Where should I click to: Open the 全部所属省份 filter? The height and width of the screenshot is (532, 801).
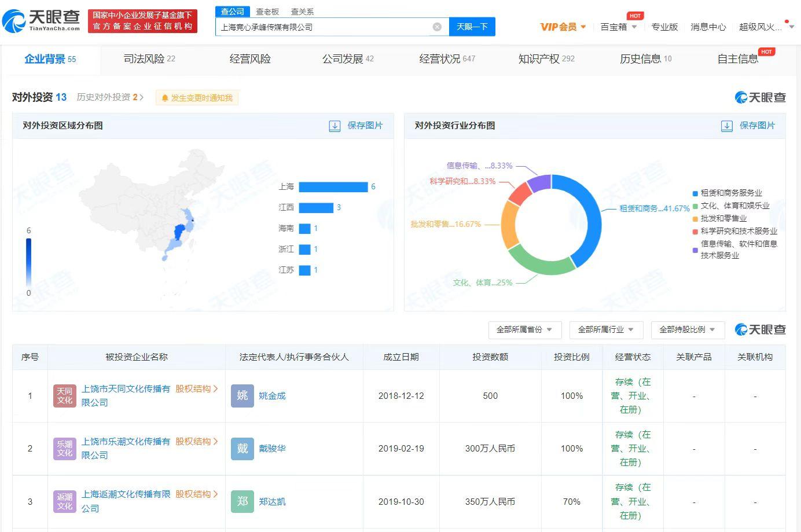pos(524,329)
